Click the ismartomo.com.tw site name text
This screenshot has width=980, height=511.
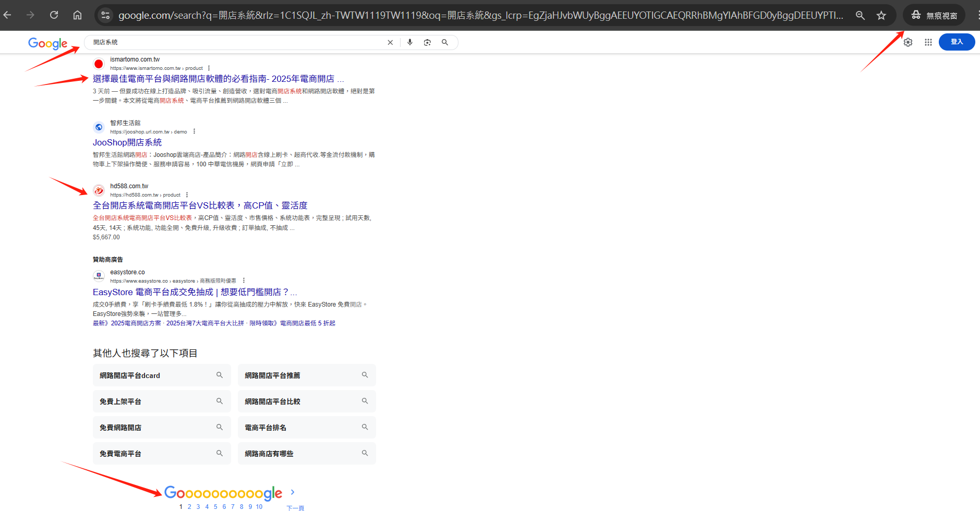pyautogui.click(x=135, y=59)
